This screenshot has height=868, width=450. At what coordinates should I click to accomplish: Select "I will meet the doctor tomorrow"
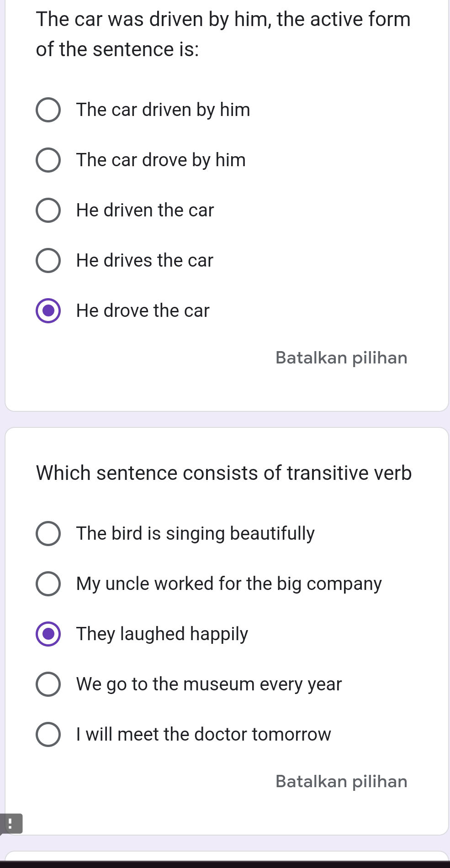[48, 734]
